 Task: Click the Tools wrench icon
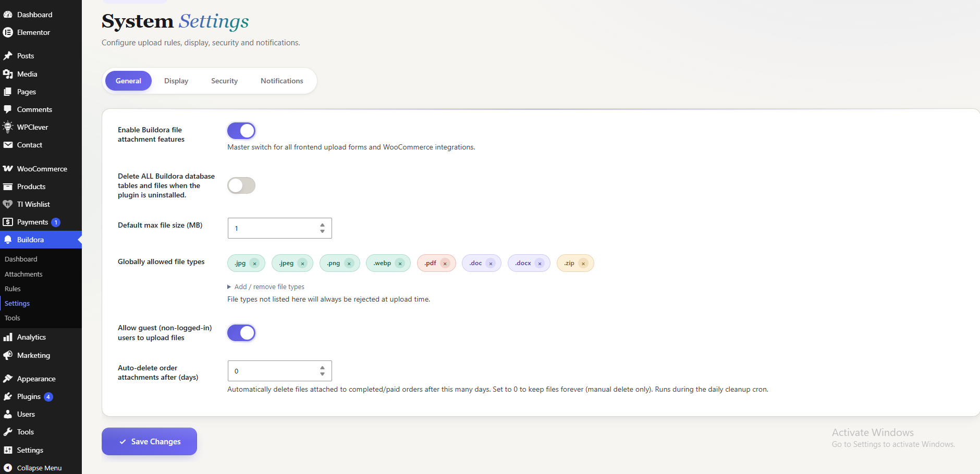click(8, 432)
